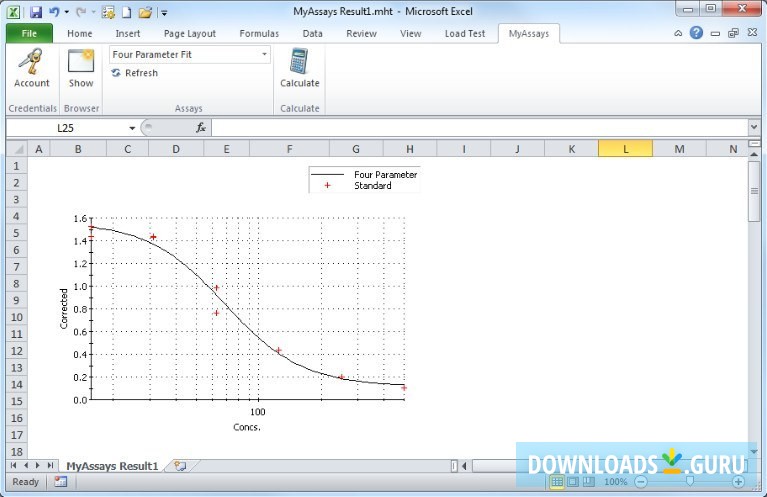The image size is (767, 497).
Task: Open the Page Layout tab
Action: [190, 34]
